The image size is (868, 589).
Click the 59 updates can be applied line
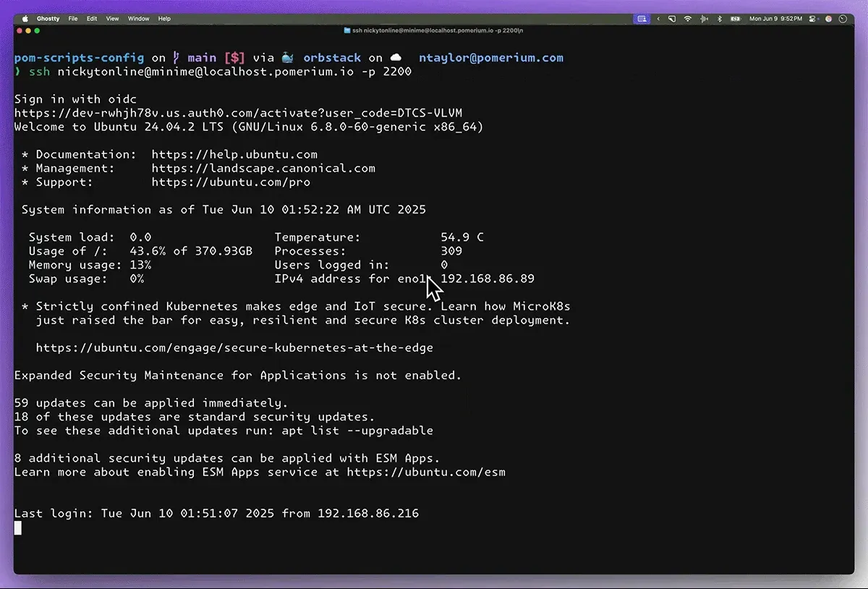(151, 402)
